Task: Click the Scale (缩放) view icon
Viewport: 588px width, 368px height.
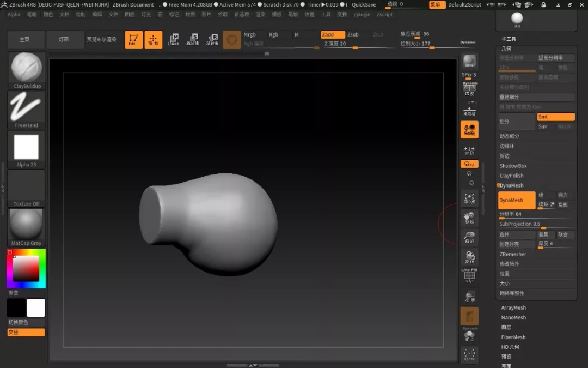Action: 469,238
